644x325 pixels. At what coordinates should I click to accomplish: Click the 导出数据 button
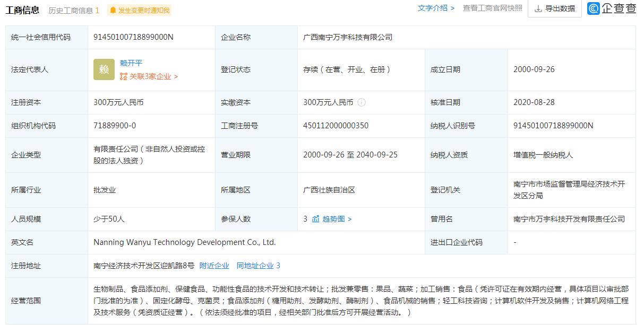click(554, 8)
